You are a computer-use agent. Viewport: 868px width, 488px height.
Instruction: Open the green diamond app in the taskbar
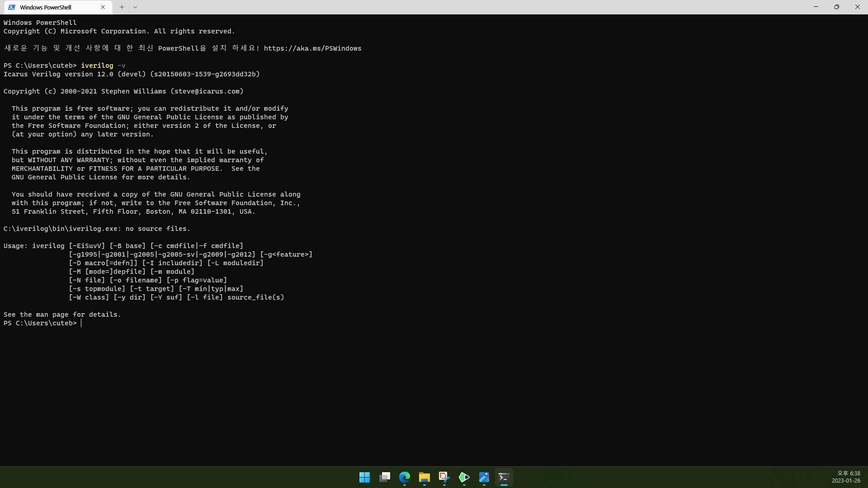point(464,477)
